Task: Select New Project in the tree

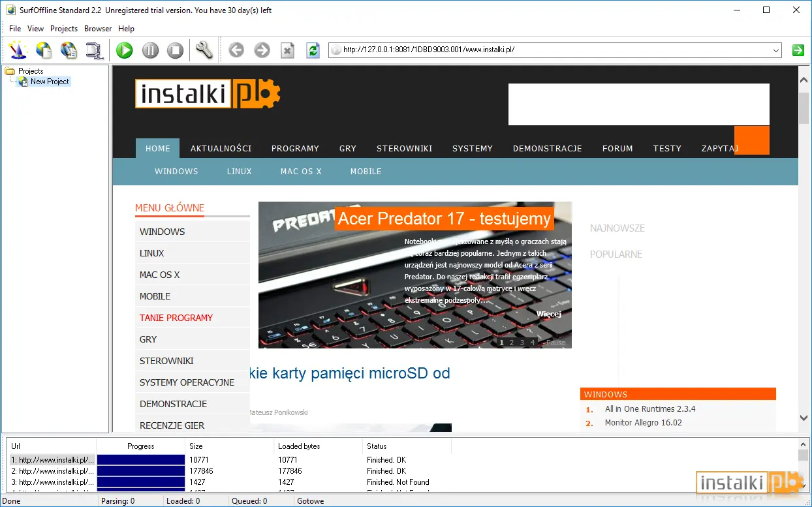Action: pyautogui.click(x=50, y=82)
